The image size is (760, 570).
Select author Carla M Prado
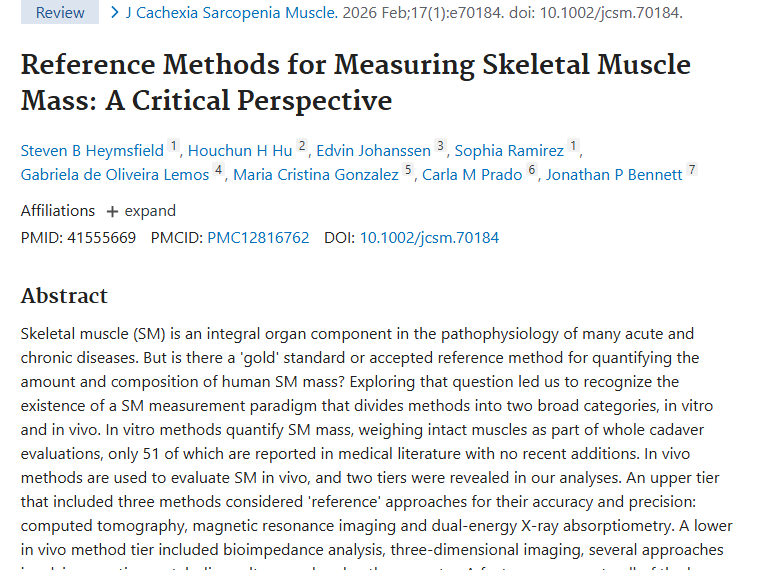pos(472,175)
